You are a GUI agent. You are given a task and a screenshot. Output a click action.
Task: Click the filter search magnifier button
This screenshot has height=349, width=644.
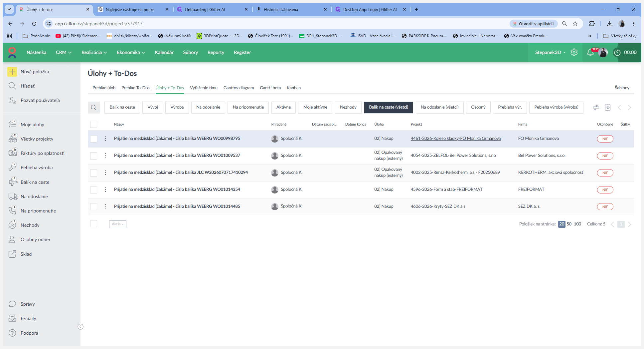pos(94,107)
